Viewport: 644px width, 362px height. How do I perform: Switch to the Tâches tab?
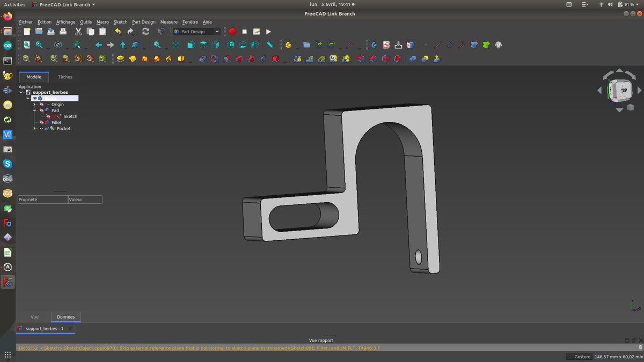(65, 77)
